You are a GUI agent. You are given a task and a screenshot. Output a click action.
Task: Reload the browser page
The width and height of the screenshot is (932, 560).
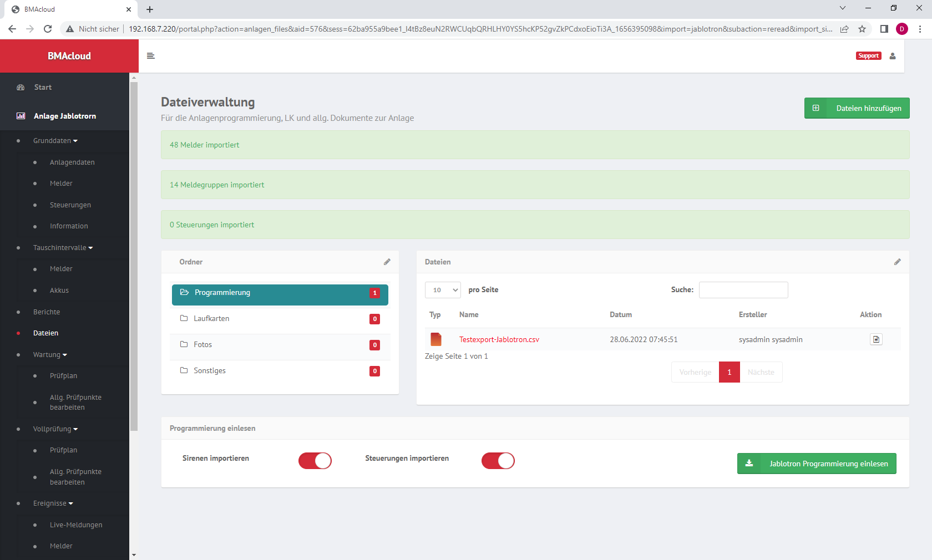click(x=48, y=29)
